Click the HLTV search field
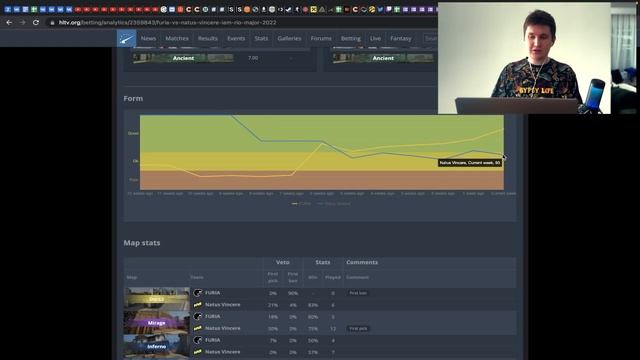 [x=430, y=38]
